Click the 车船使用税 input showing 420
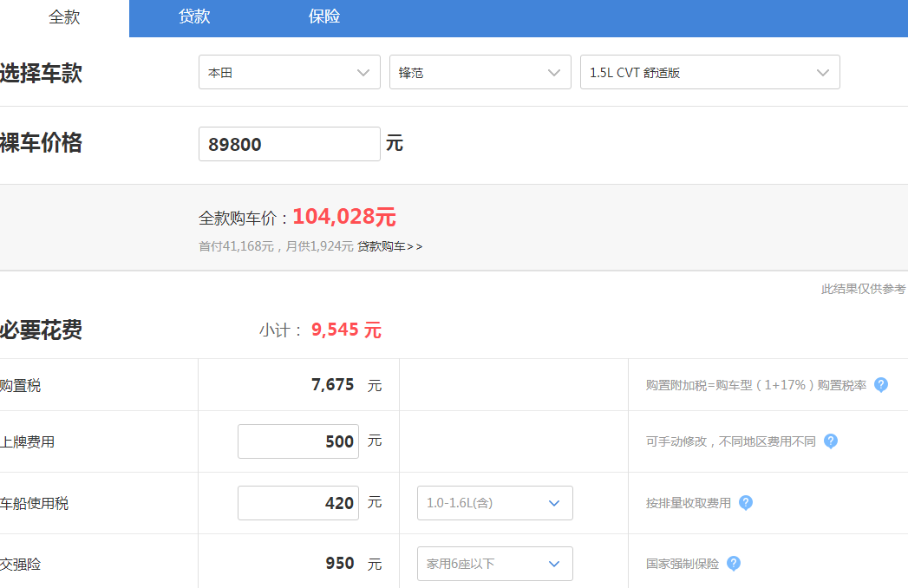Screen dimensions: 908x588 coord(298,503)
